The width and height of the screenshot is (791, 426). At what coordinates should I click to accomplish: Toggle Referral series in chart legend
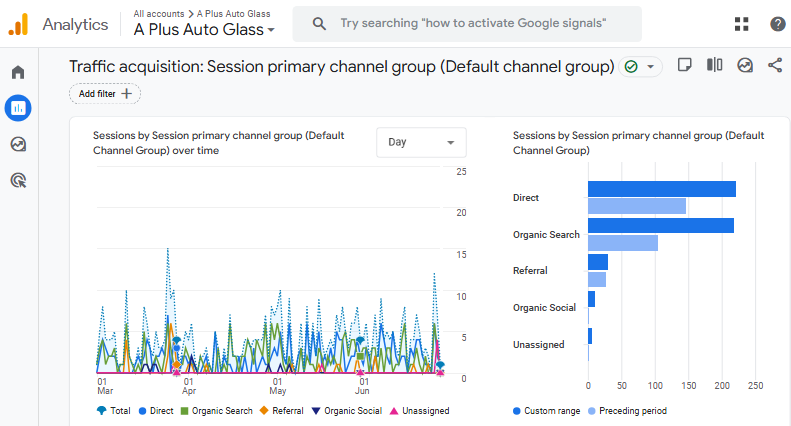point(282,411)
